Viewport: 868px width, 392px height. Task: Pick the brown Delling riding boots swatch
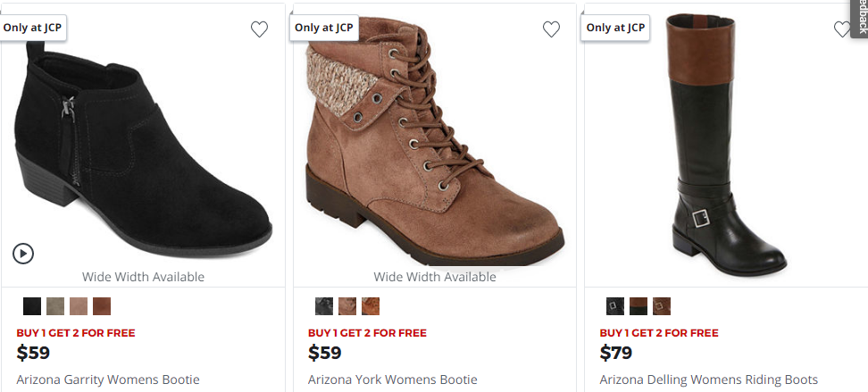coord(662,306)
